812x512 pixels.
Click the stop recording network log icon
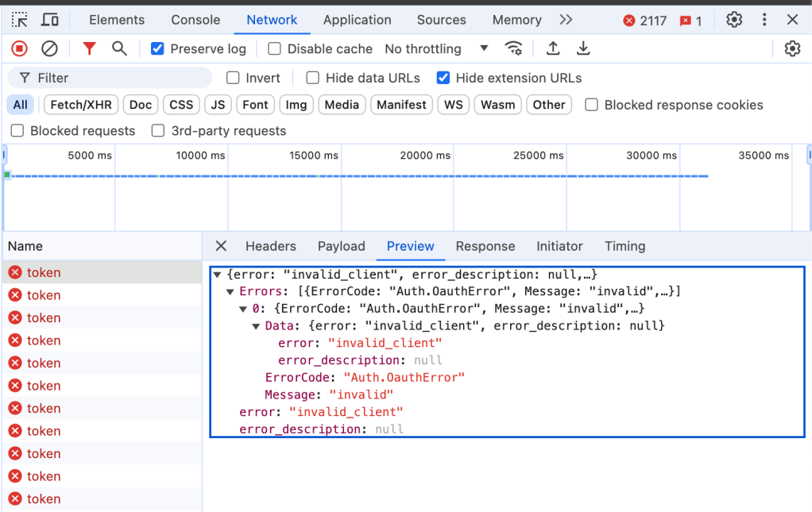(x=20, y=49)
